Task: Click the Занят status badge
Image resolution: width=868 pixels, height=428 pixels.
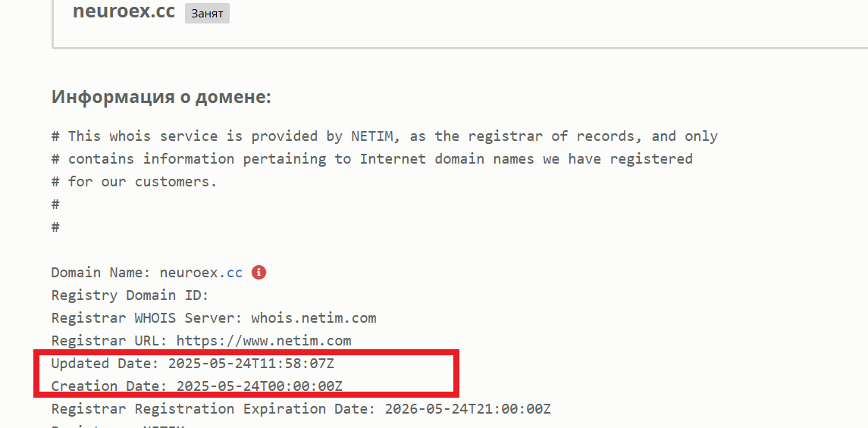Action: [x=207, y=14]
